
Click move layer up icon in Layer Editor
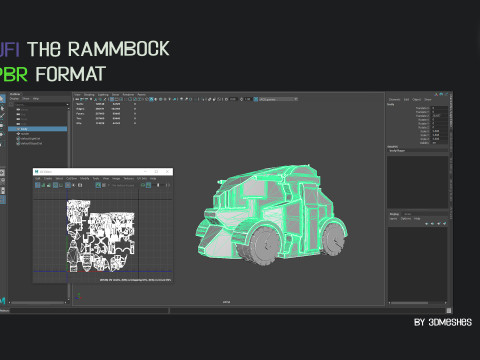point(426,224)
